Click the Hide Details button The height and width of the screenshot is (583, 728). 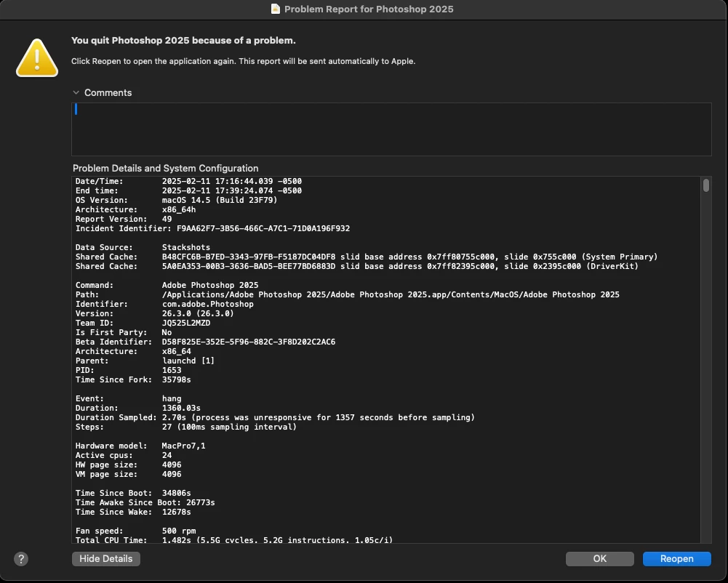[x=106, y=559]
